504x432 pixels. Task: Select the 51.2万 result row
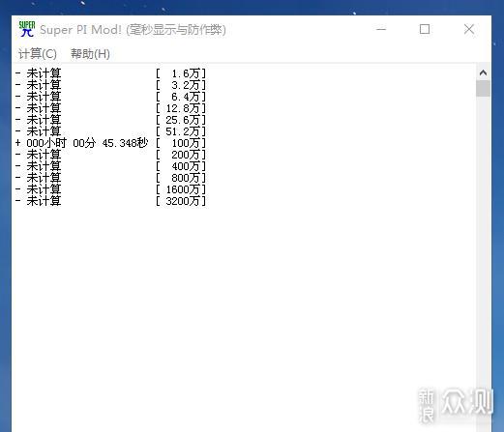tap(110, 131)
